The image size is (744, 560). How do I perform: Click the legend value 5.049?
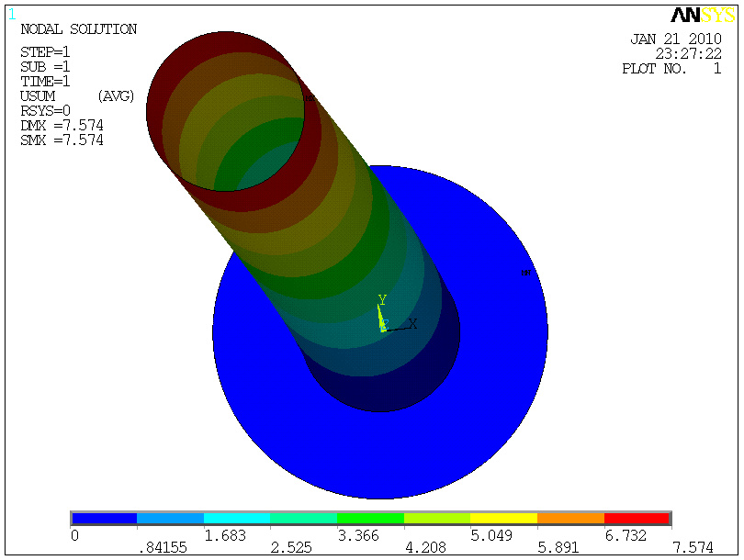coord(491,535)
